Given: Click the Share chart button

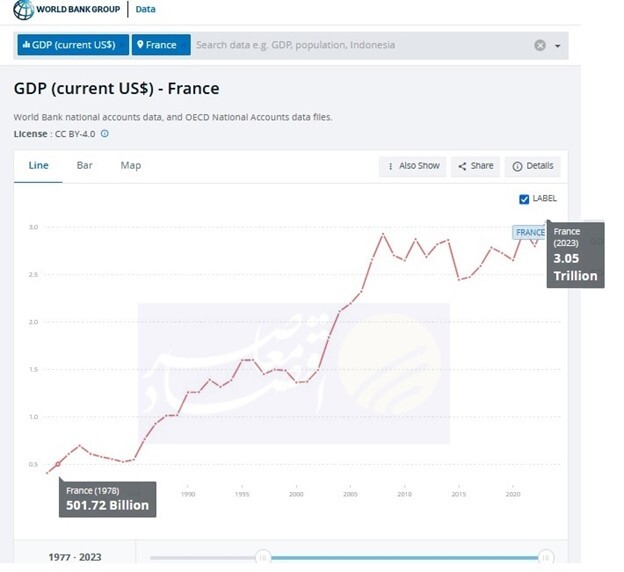Looking at the screenshot, I should coord(474,166).
